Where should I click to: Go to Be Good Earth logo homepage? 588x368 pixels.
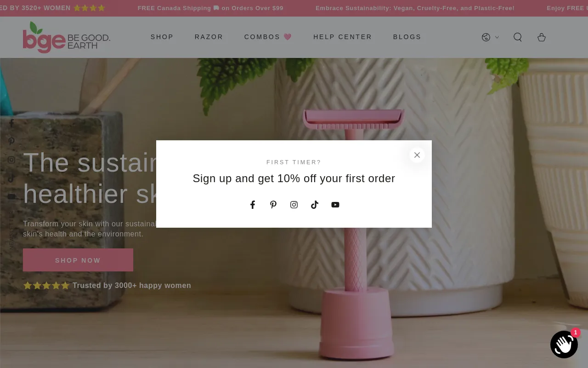point(67,37)
